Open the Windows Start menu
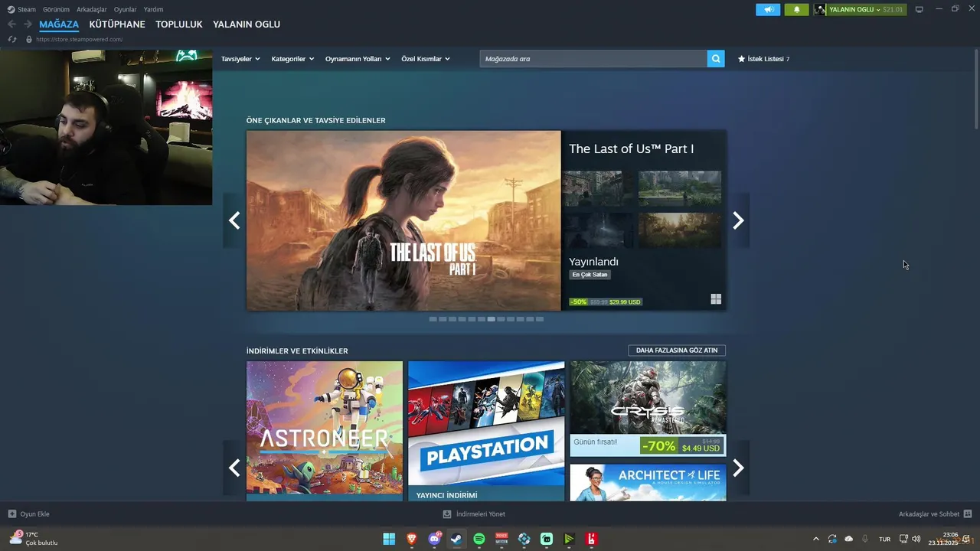This screenshot has height=551, width=980. 389,539
